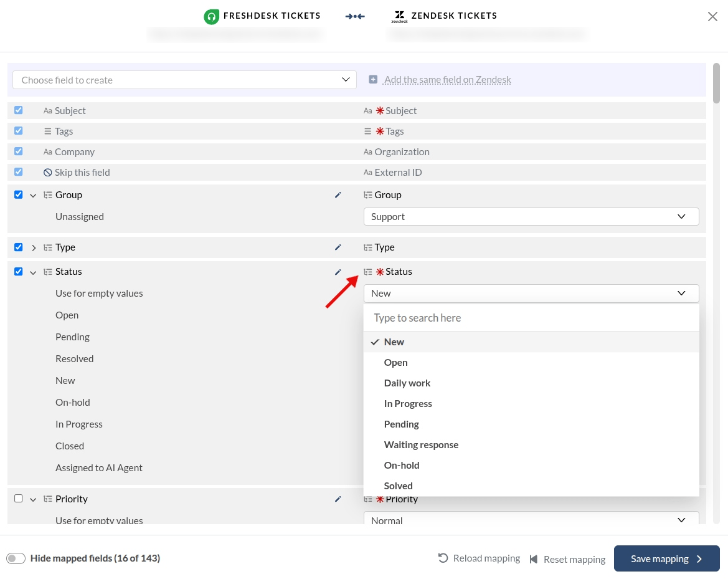The image size is (728, 579).
Task: Close the Status dropdown showing New
Action: (x=531, y=293)
